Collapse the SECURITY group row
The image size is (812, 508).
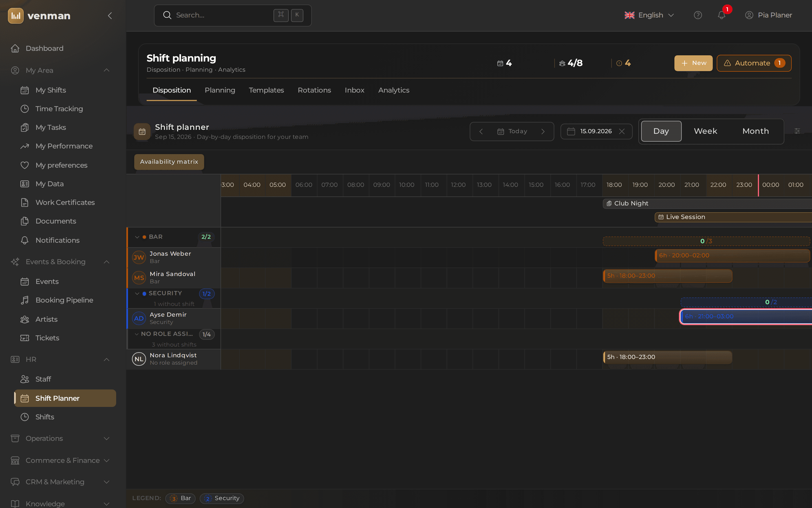pyautogui.click(x=137, y=294)
